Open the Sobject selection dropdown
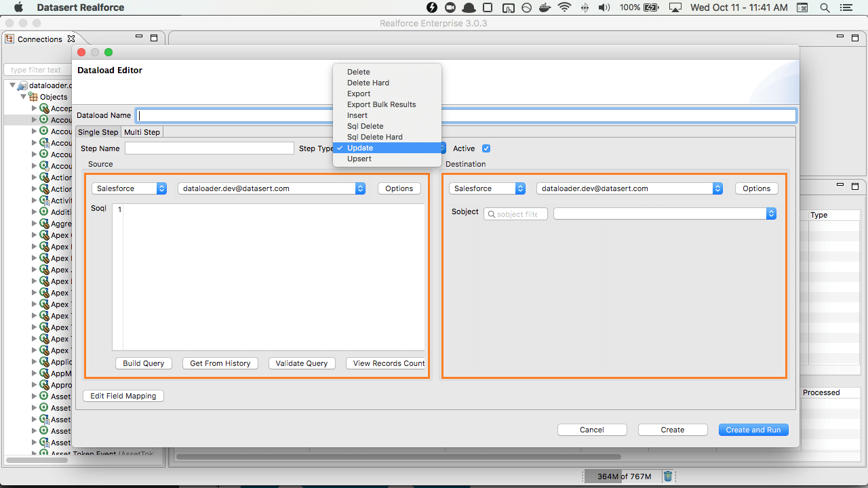This screenshot has width=868, height=488. (665, 213)
